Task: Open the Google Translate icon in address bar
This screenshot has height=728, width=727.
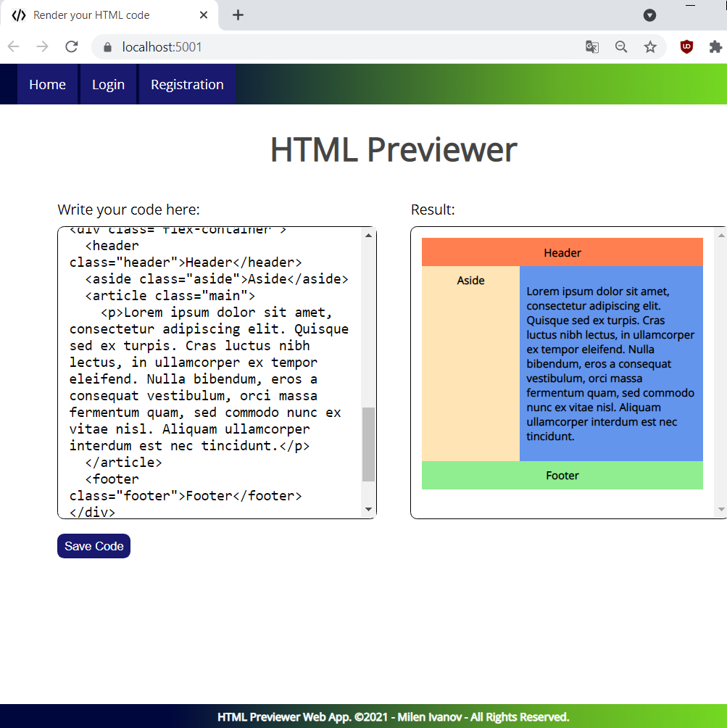Action: (x=592, y=47)
